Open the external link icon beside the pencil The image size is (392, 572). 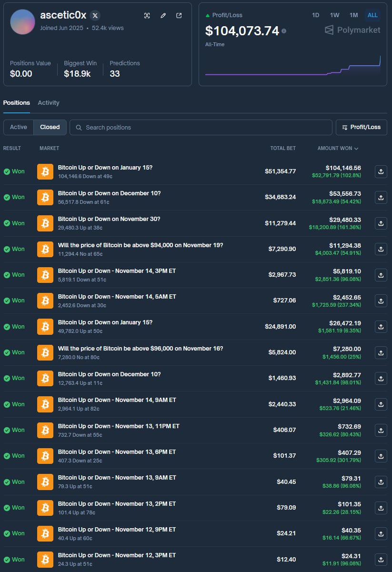[179, 15]
